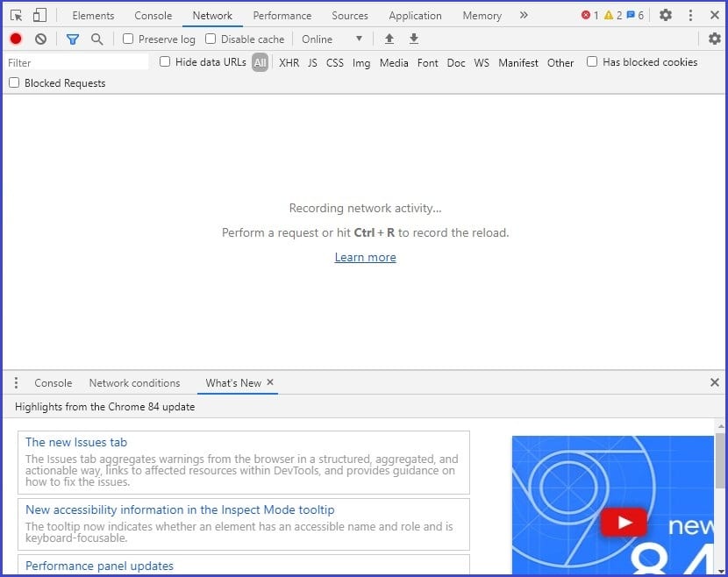
Task: Click the What's New vertical scrollbar thumb
Action: (720, 460)
